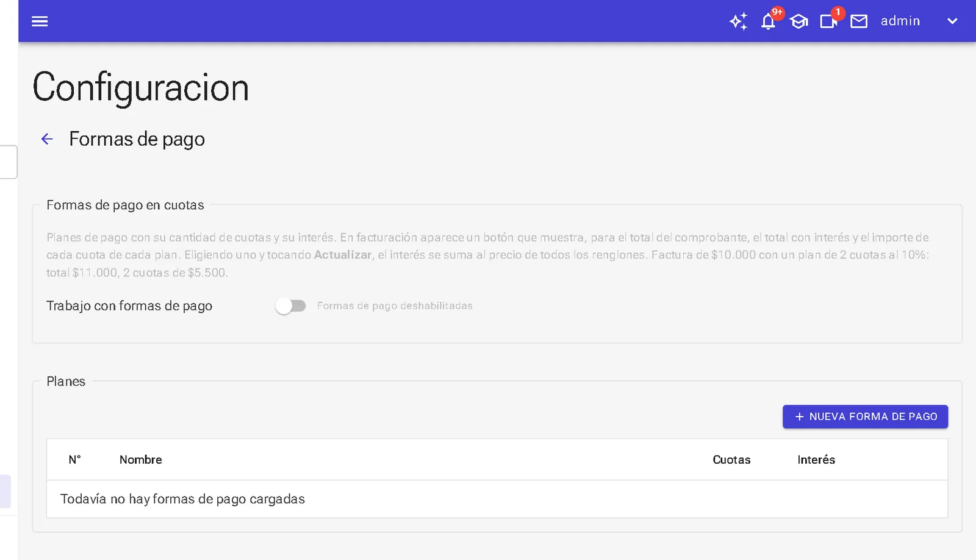Viewport: 976px width, 560px height.
Task: Click the 'Trabajo con formas de pago' label
Action: click(129, 306)
